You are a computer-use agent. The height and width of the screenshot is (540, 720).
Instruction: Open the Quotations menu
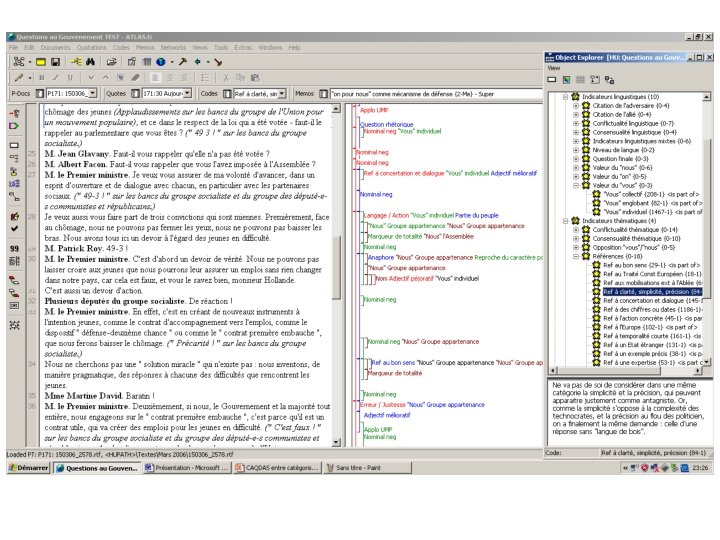(91, 47)
